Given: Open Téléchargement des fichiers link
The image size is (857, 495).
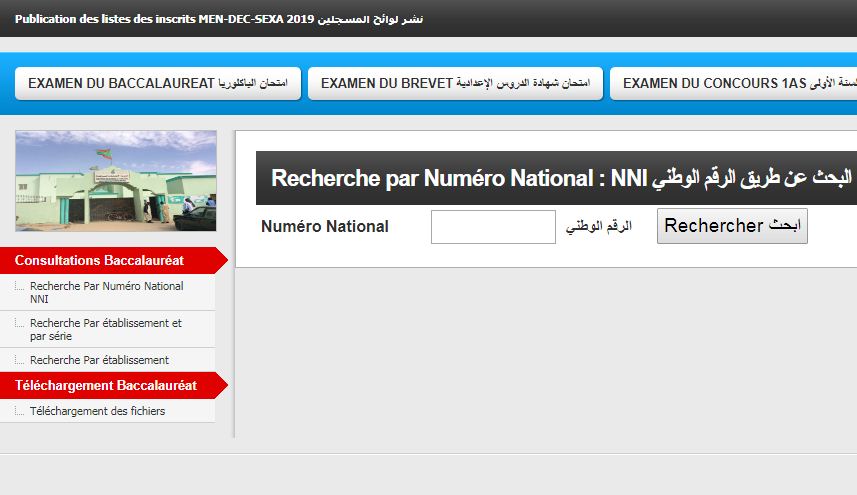Looking at the screenshot, I should [97, 411].
